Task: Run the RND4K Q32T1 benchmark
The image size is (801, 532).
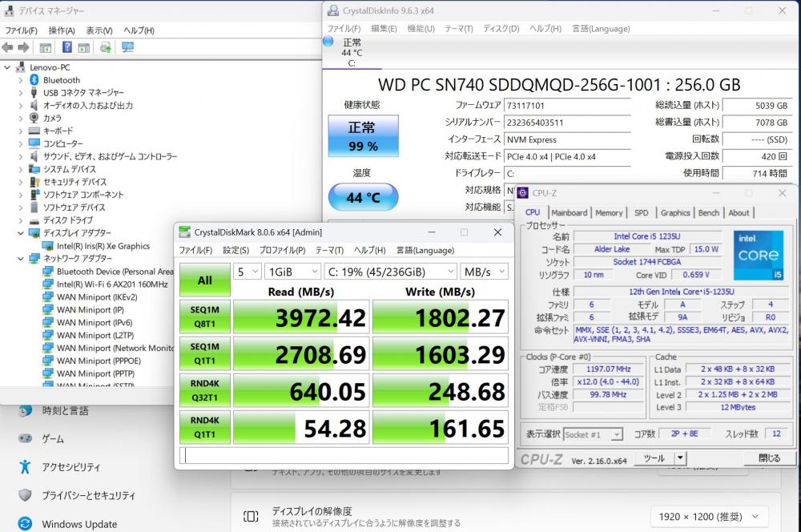Action: click(205, 390)
